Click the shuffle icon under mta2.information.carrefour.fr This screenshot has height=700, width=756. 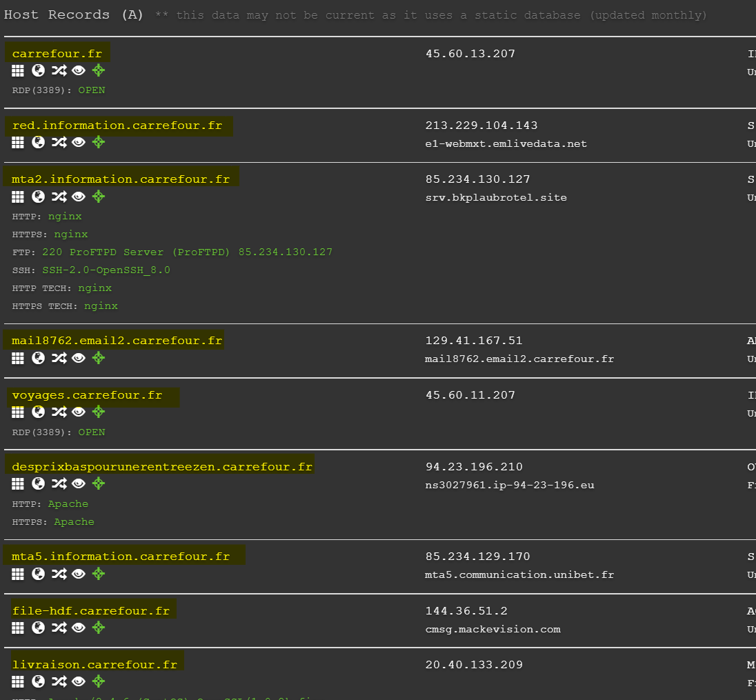tap(59, 197)
